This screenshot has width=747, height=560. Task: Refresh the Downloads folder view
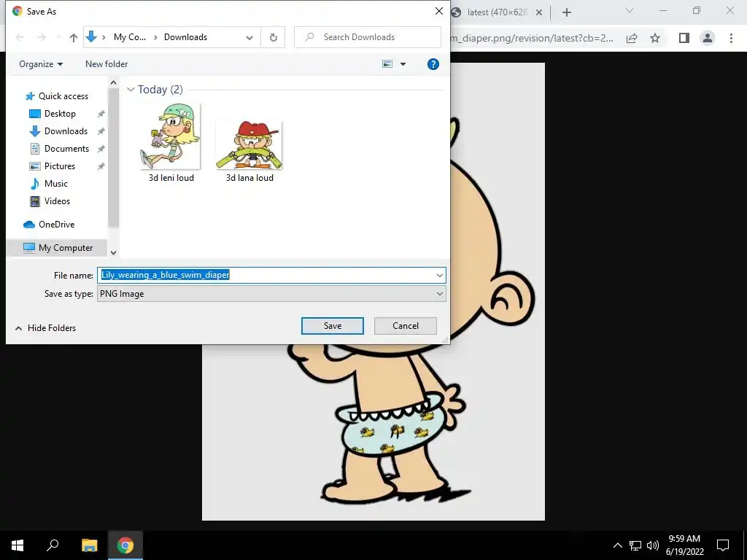273,37
